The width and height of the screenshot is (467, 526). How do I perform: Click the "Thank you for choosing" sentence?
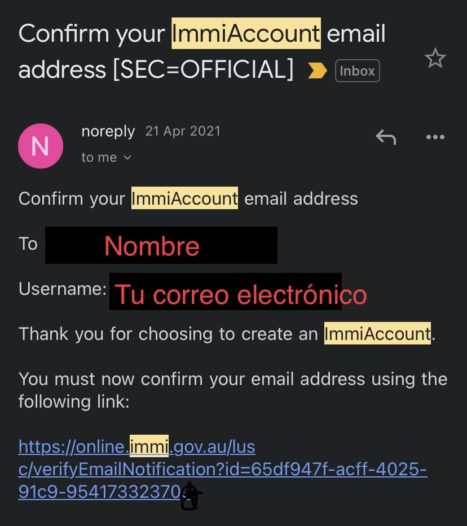[227, 334]
